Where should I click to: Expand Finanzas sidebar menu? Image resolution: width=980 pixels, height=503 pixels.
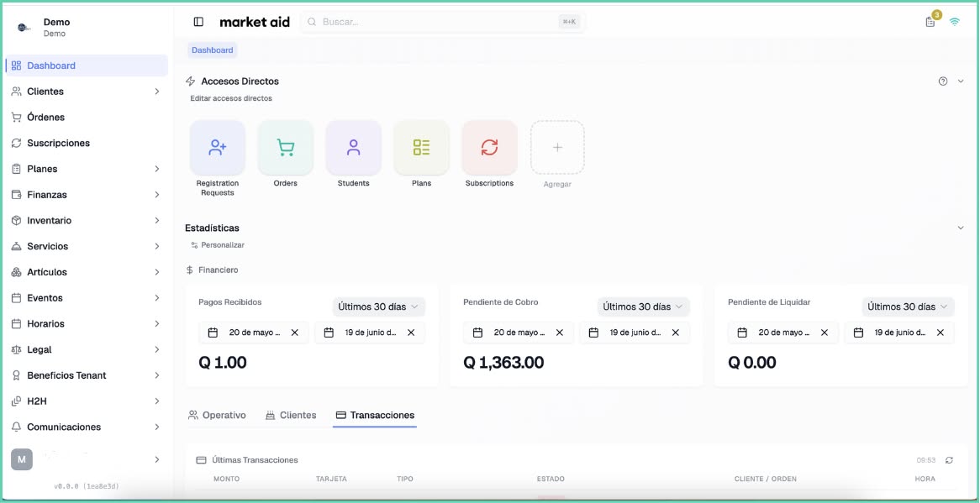click(x=87, y=195)
